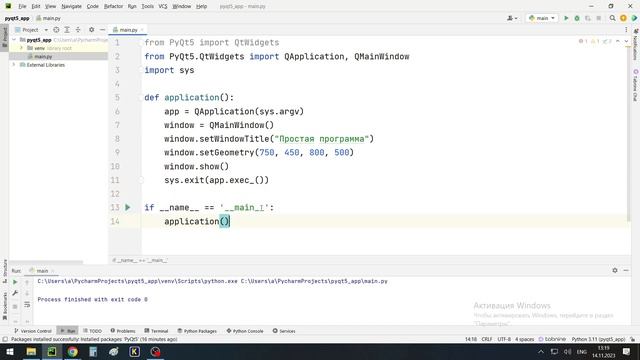Image resolution: width=640 pixels, height=360 pixels.
Task: Open the Navigate menu
Action: (71, 6)
